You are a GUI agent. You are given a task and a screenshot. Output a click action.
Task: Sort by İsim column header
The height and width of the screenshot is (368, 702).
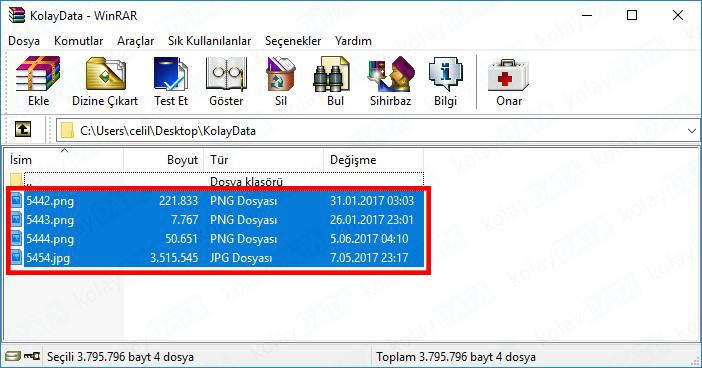(x=64, y=159)
